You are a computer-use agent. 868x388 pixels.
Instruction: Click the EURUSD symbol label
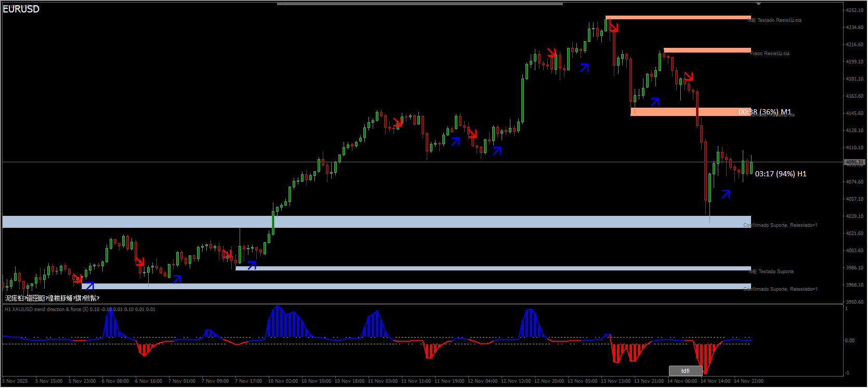(21, 9)
